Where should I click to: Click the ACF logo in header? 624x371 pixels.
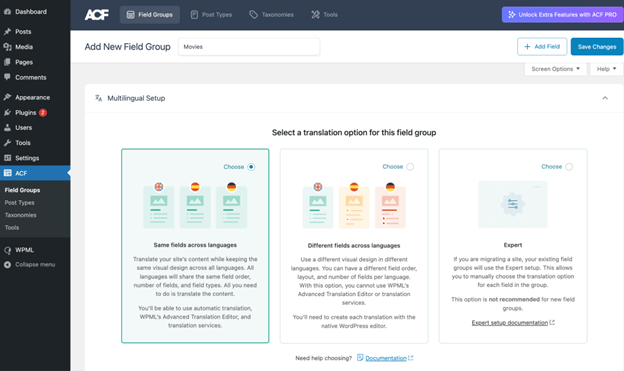96,15
